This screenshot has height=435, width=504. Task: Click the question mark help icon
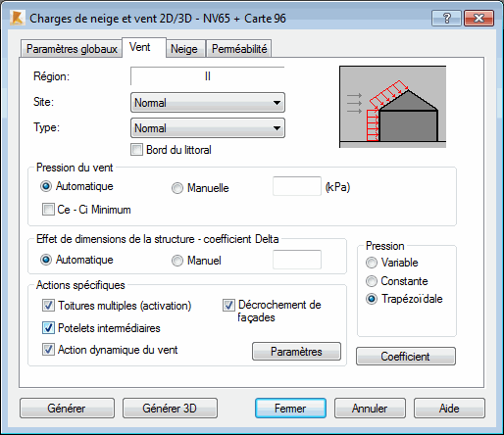coord(446,18)
